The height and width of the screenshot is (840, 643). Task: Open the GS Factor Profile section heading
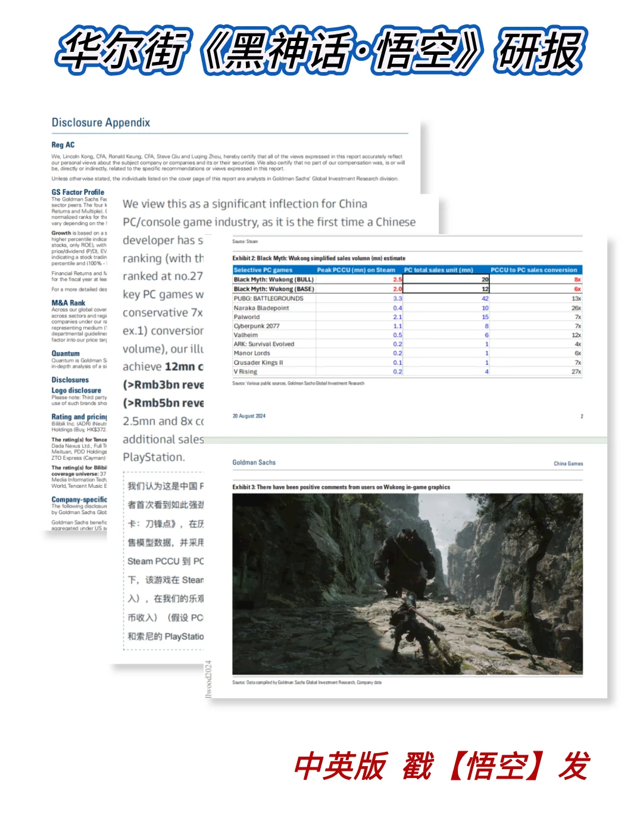click(x=77, y=192)
